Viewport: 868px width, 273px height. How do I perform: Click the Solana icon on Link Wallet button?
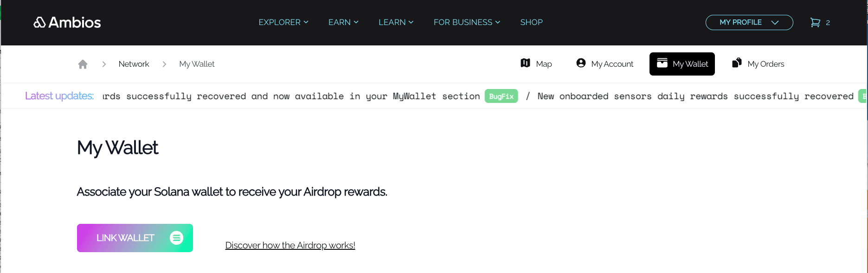pyautogui.click(x=176, y=238)
